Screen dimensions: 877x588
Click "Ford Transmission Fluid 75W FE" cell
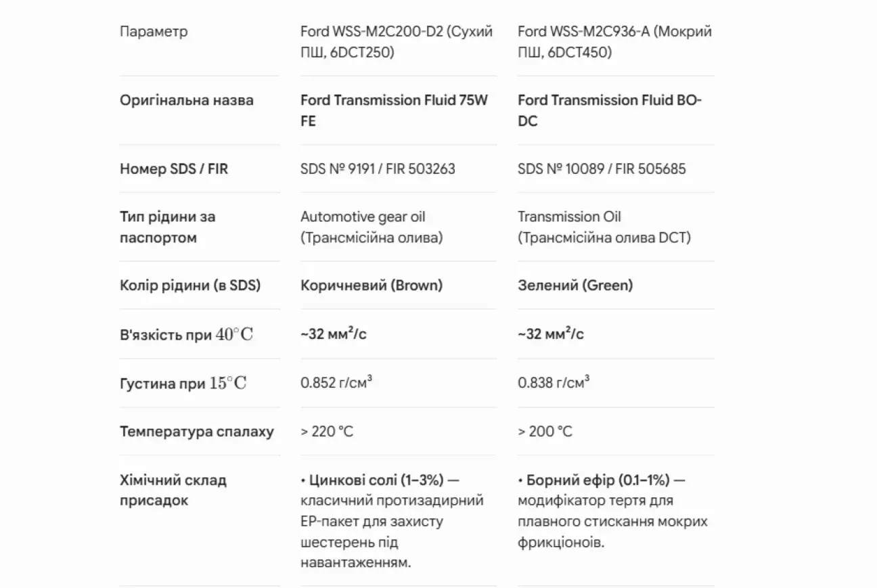[394, 110]
